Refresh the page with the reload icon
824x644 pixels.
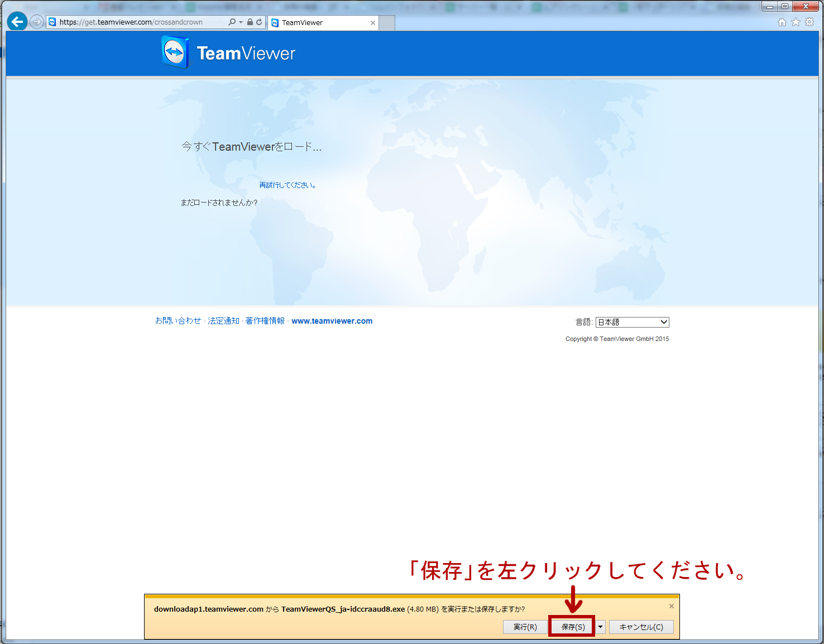(x=259, y=22)
